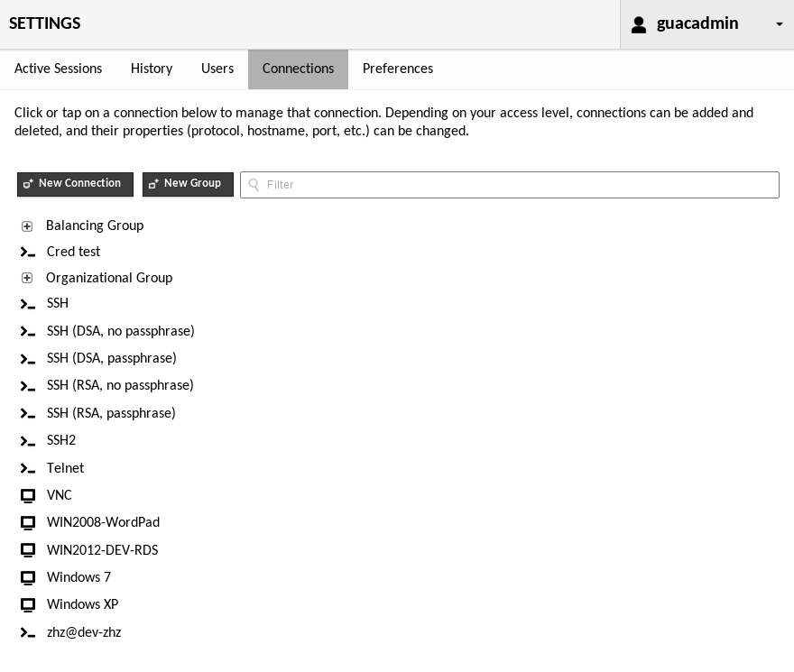Open the History tab
Screen dimensions: 794x672
pyautogui.click(x=152, y=69)
